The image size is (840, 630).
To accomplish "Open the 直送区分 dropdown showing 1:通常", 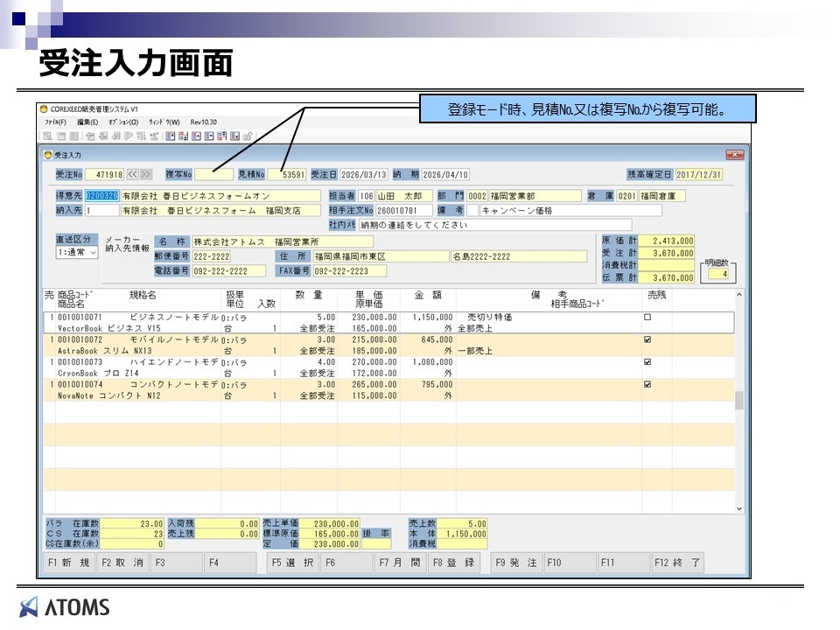I will coord(76,252).
